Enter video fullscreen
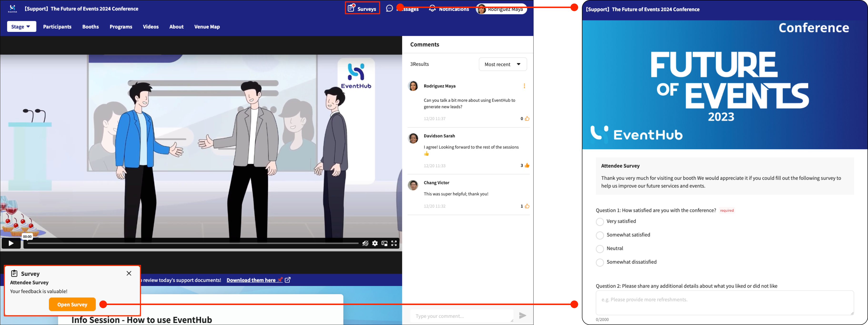Screen dimensions: 868x325 pos(394,243)
